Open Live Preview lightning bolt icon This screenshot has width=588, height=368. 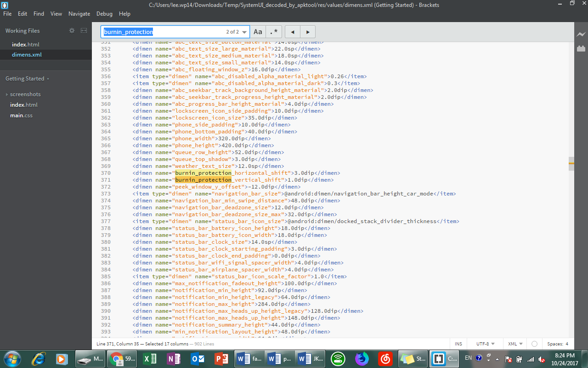581,34
